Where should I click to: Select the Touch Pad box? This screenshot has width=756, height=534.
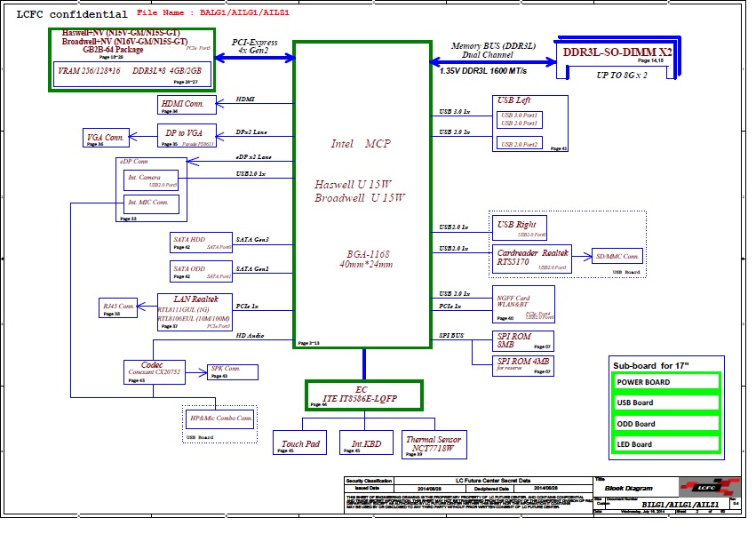tap(299, 442)
